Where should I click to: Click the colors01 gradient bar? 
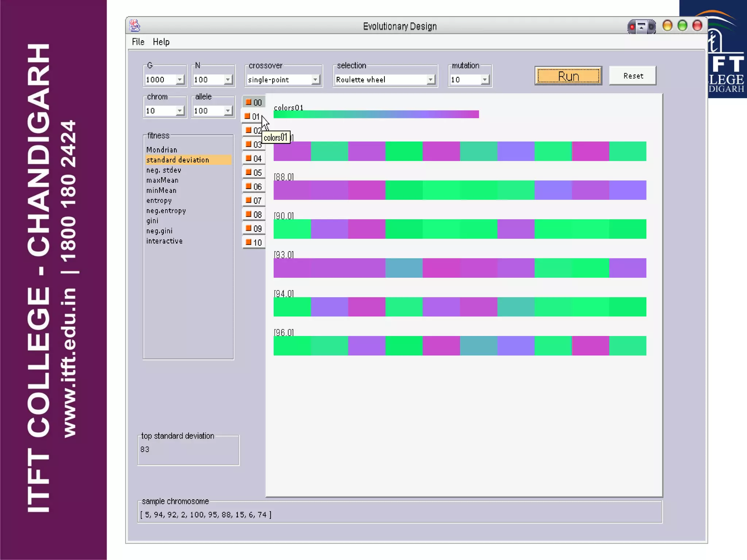coord(376,114)
